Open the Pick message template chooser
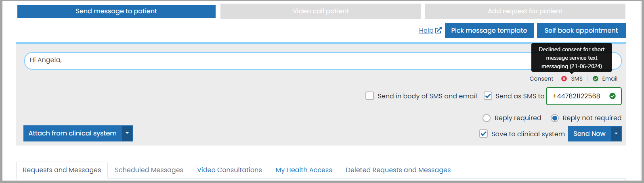The width and height of the screenshot is (644, 183). pyautogui.click(x=489, y=31)
